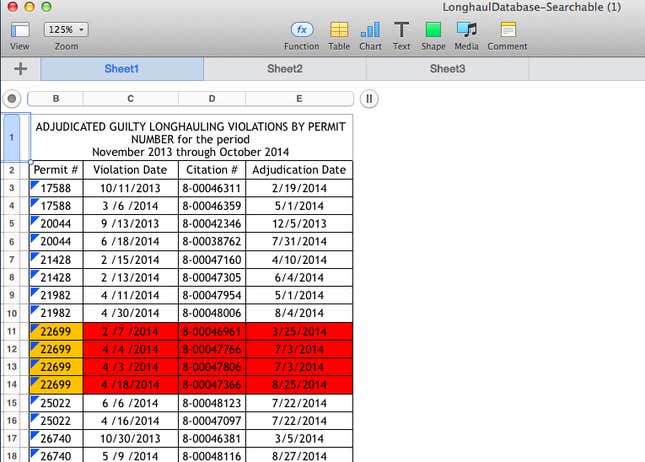Switch to the Sheet2 tab

(x=285, y=69)
